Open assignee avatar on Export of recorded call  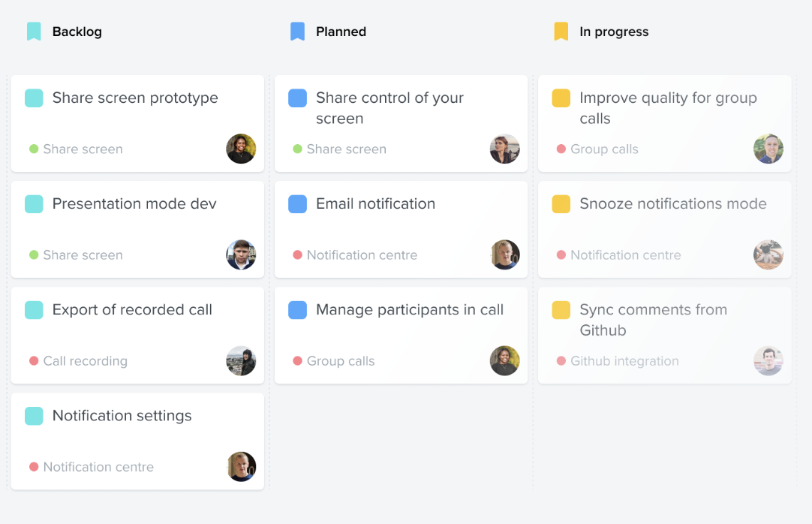click(x=241, y=361)
